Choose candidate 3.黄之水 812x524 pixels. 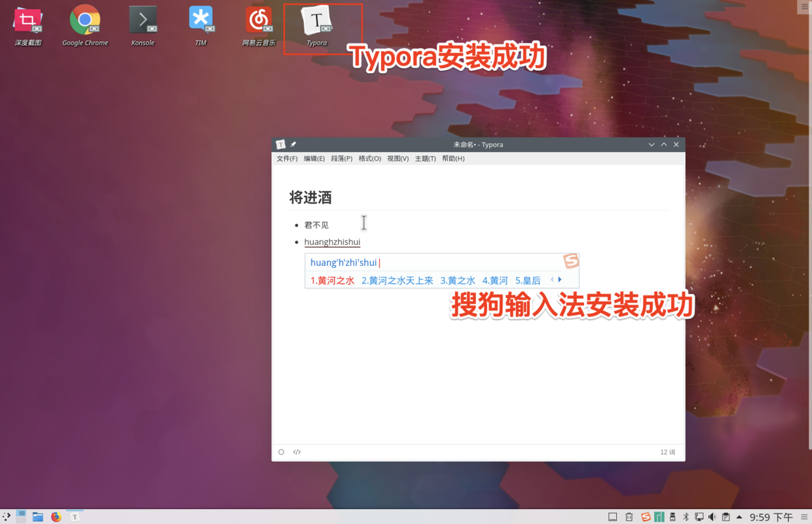click(458, 280)
